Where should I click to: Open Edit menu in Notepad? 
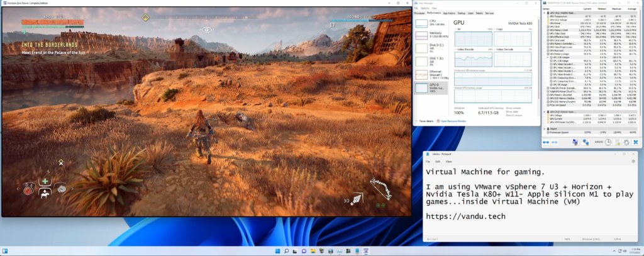pyautogui.click(x=438, y=162)
